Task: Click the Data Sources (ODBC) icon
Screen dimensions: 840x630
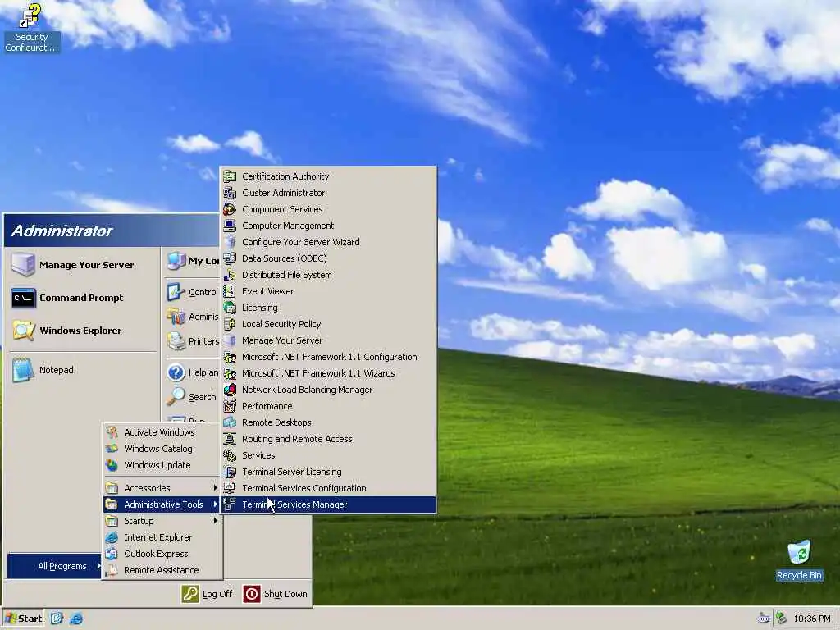Action: pyautogui.click(x=230, y=258)
